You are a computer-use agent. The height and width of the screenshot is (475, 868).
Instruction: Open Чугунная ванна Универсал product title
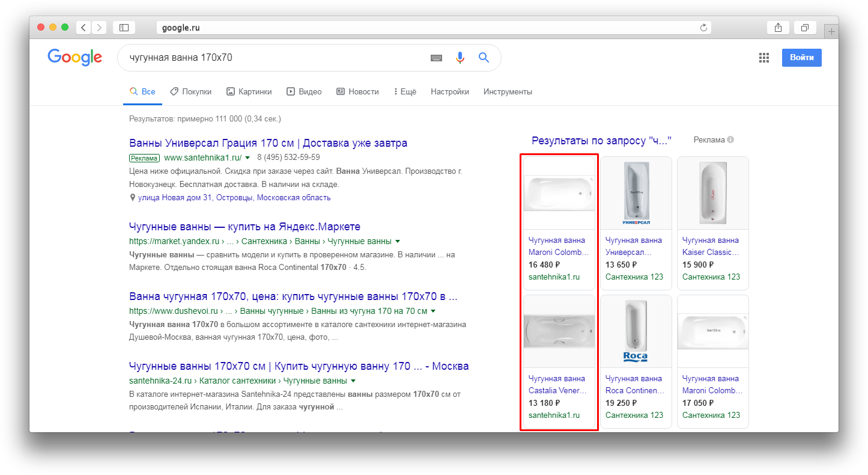(x=634, y=246)
